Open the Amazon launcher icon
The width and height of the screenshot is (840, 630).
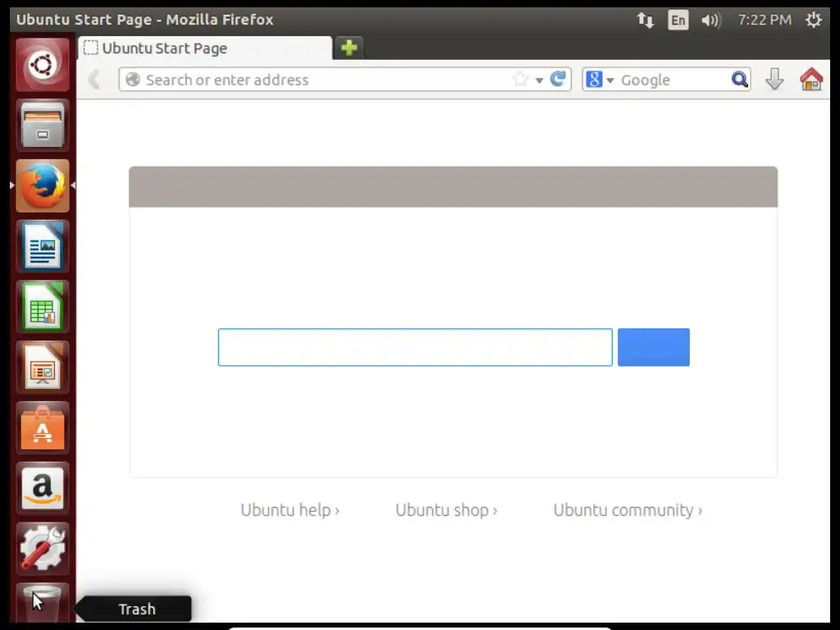coord(43,489)
